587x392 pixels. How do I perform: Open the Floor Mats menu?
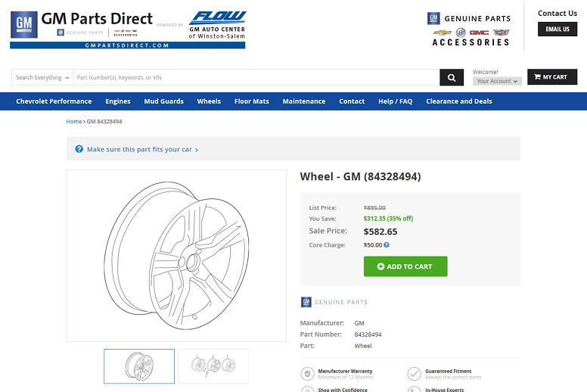coord(251,101)
